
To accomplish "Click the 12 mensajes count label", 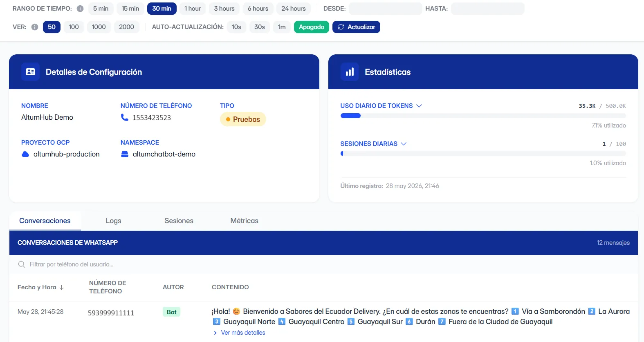I will pos(613,243).
